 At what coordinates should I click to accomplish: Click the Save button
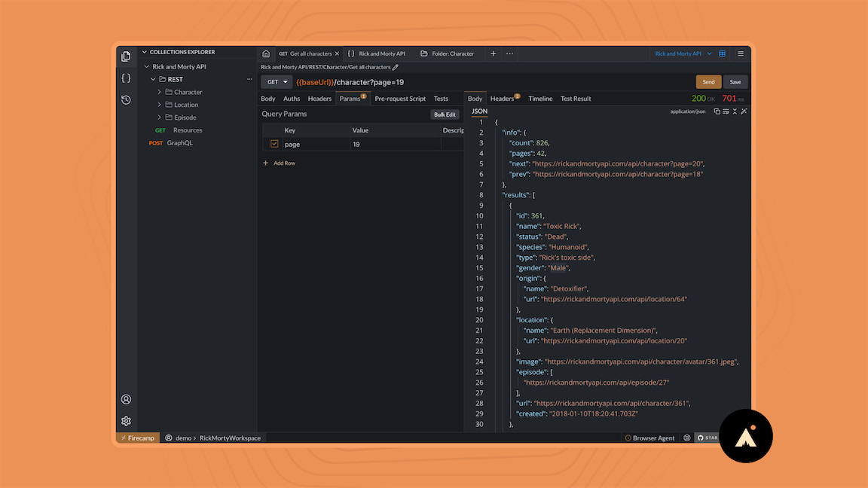coord(735,82)
